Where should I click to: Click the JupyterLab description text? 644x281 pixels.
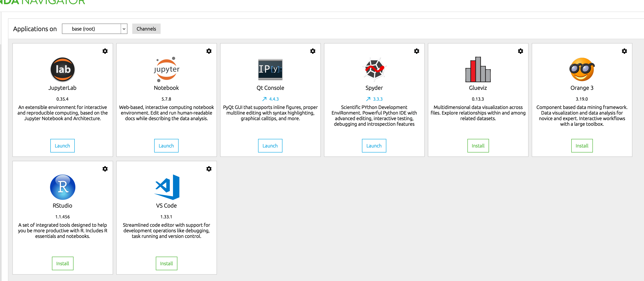point(63,113)
